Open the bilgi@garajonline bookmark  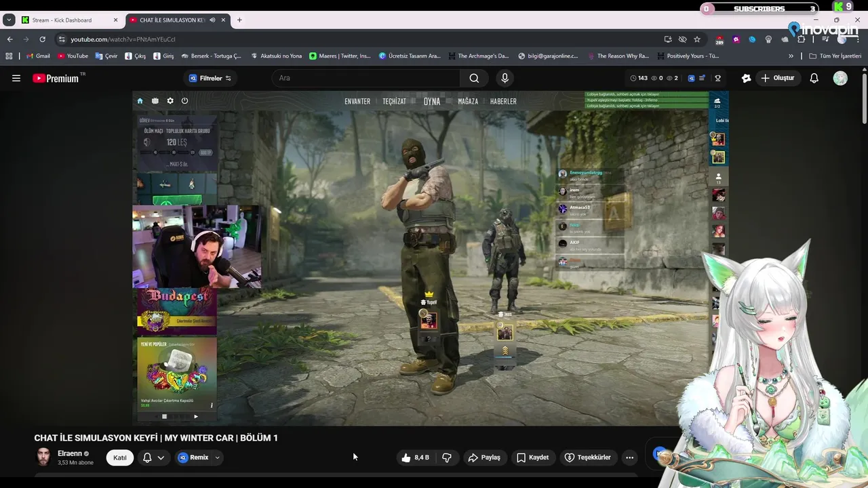(x=548, y=56)
